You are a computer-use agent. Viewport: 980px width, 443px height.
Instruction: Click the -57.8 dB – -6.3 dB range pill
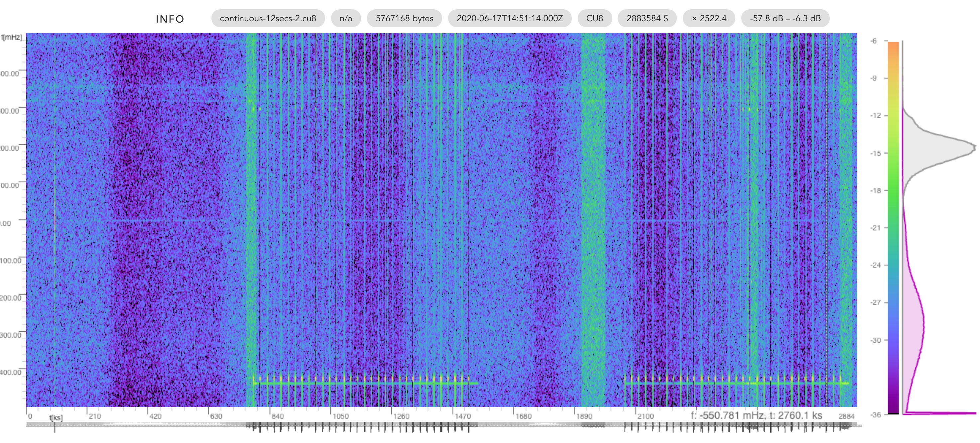pyautogui.click(x=785, y=18)
